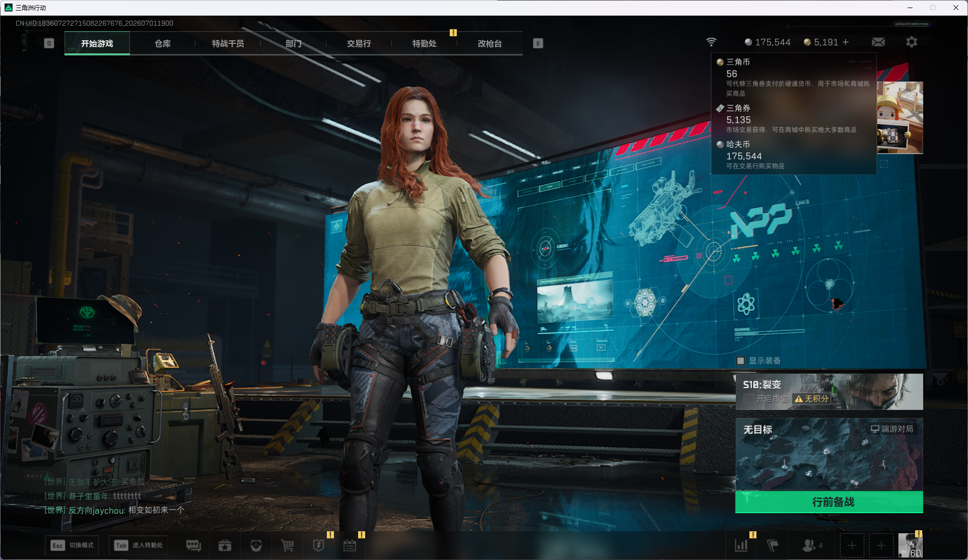Open the settings gear icon
This screenshot has height=560, width=968.
coord(912,42)
